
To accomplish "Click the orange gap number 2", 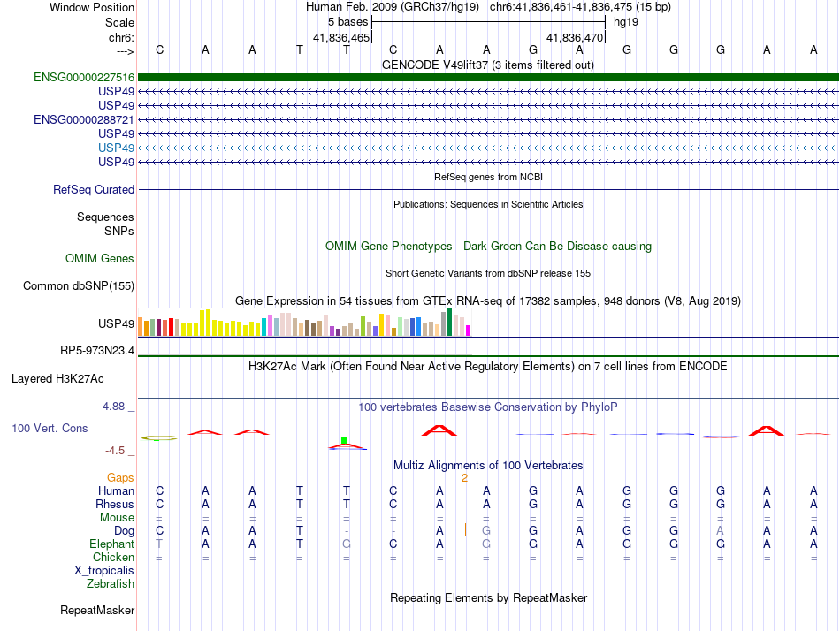I will point(464,478).
